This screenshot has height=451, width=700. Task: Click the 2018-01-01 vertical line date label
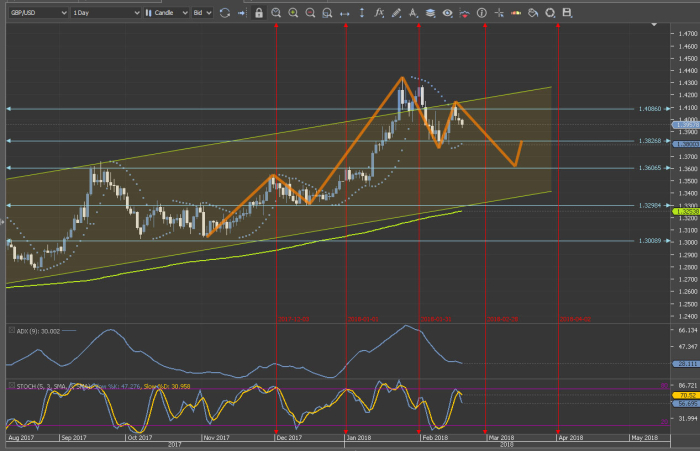tap(363, 319)
